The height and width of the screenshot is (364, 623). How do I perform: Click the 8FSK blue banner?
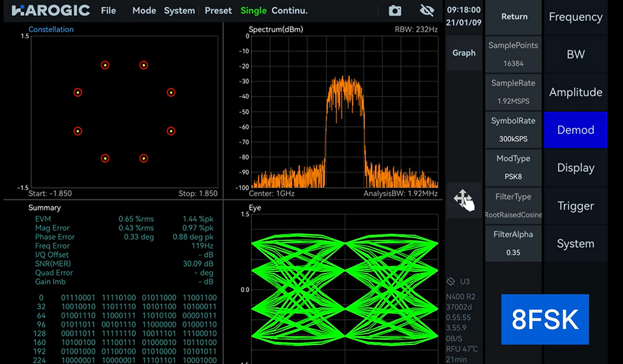coord(545,319)
